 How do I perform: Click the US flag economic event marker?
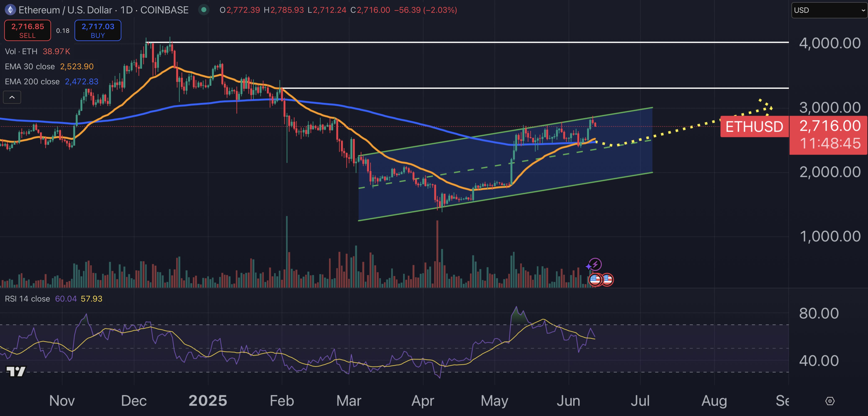point(595,279)
